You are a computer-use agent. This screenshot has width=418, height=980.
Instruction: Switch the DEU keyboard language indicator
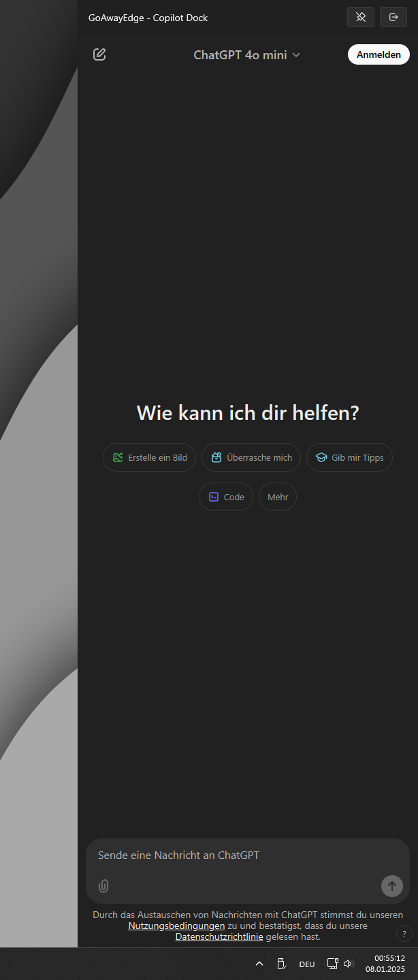tap(307, 964)
